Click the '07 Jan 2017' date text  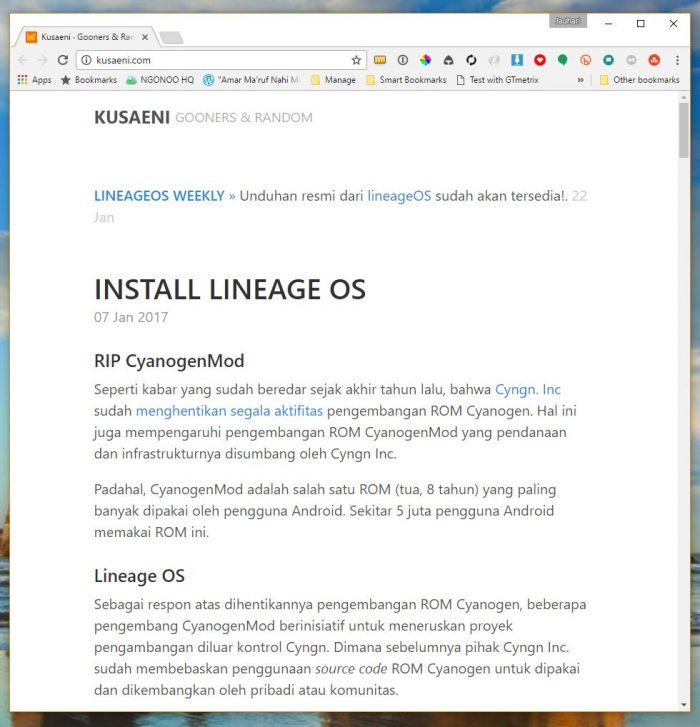click(x=131, y=317)
